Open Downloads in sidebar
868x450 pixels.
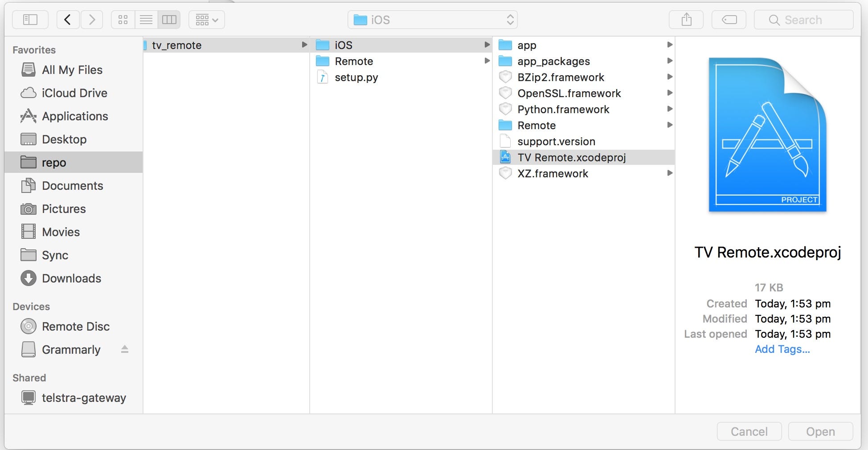74,278
